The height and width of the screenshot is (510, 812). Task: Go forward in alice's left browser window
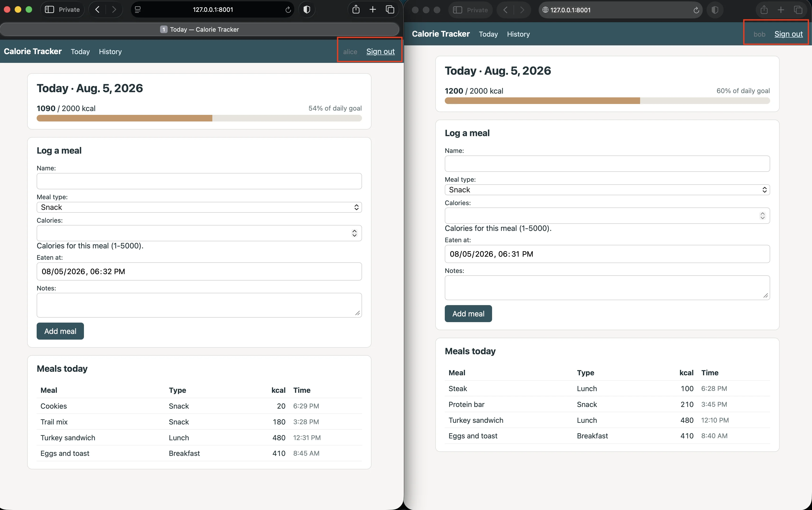click(114, 9)
